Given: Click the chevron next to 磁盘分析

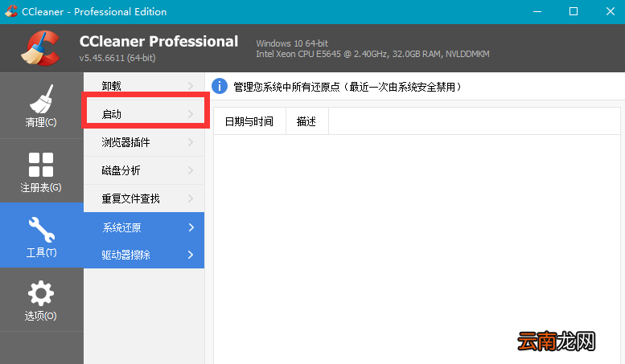Looking at the screenshot, I should [191, 170].
